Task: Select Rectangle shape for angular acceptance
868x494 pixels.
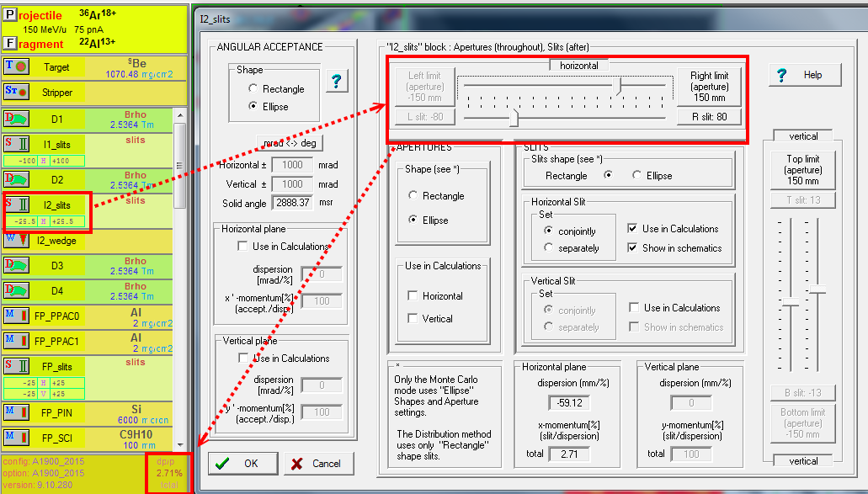Action: point(253,89)
